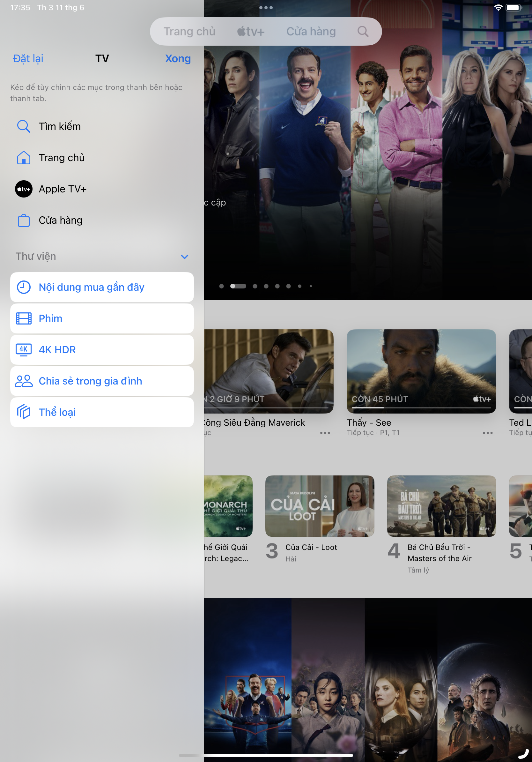532x762 pixels.
Task: Tap title Của Cải - Loot
Action: click(311, 547)
